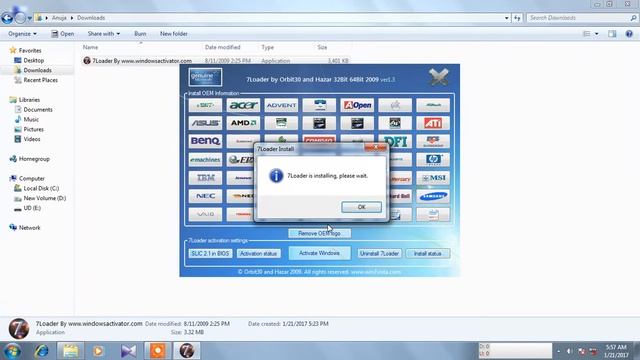Screen dimensions: 640x360
Task: Select the Acer OEM logo
Action: click(x=243, y=105)
